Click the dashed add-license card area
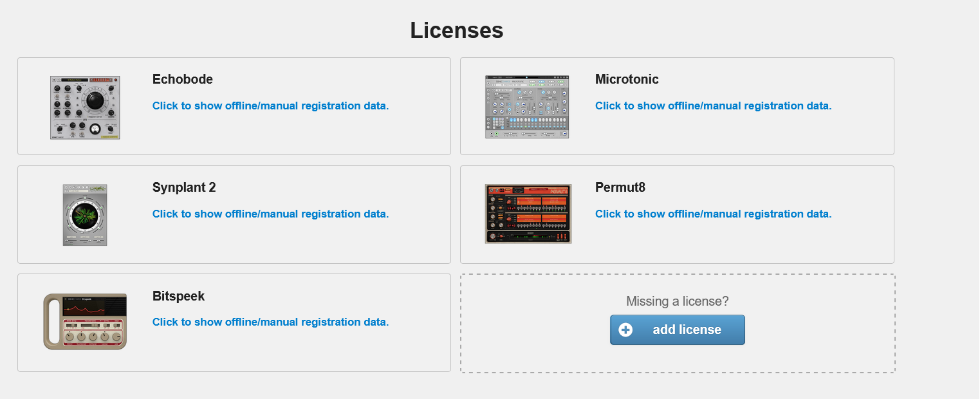 pyautogui.click(x=678, y=323)
